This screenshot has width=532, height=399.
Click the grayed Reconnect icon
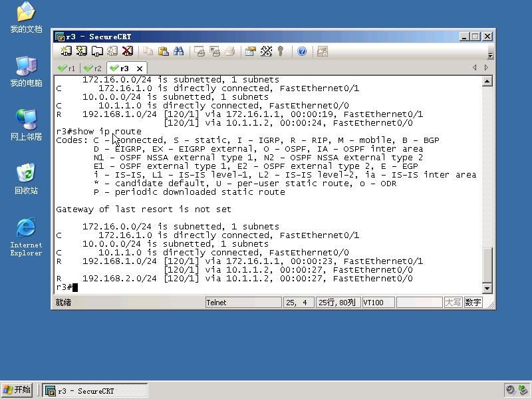[x=112, y=51]
